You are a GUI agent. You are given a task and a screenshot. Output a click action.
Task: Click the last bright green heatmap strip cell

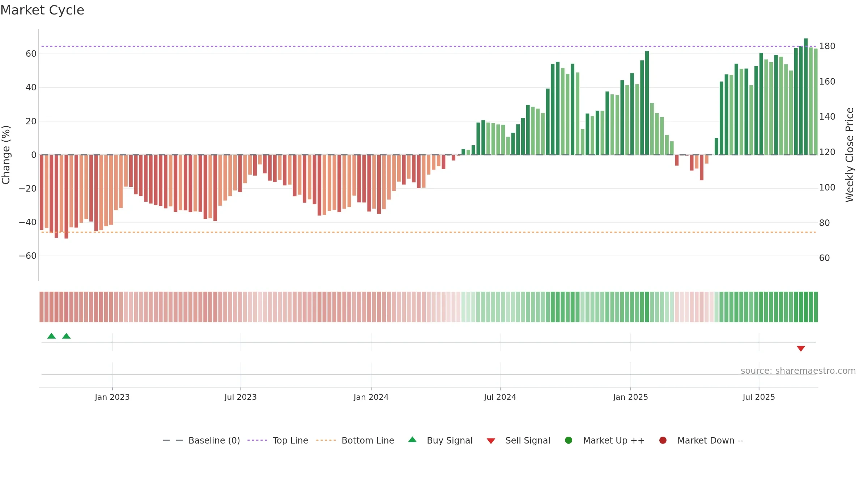816,307
